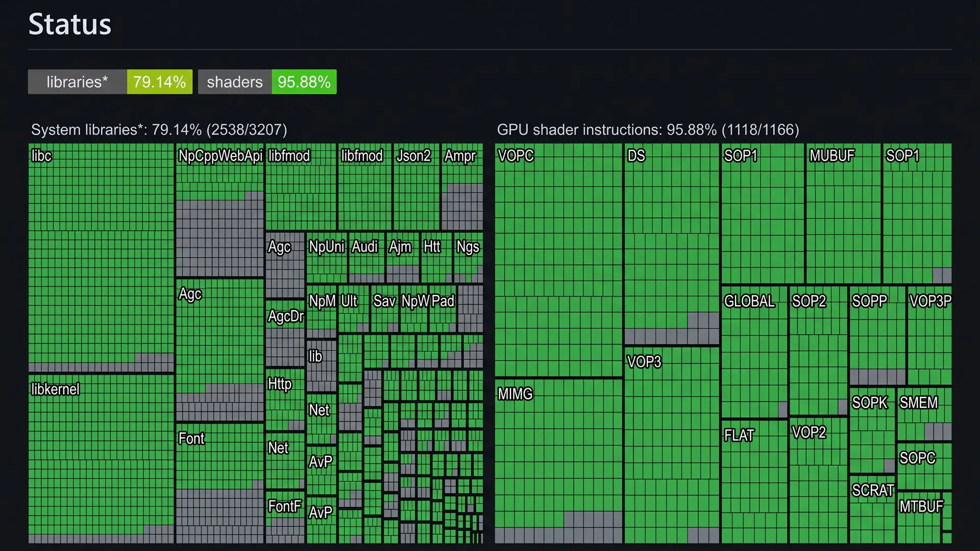Image resolution: width=980 pixels, height=551 pixels.
Task: Click the DS shader instruction block
Action: [672, 244]
